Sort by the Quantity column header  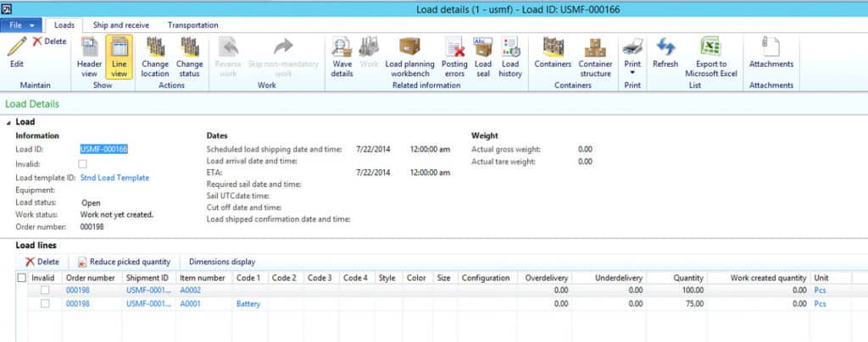(679, 278)
